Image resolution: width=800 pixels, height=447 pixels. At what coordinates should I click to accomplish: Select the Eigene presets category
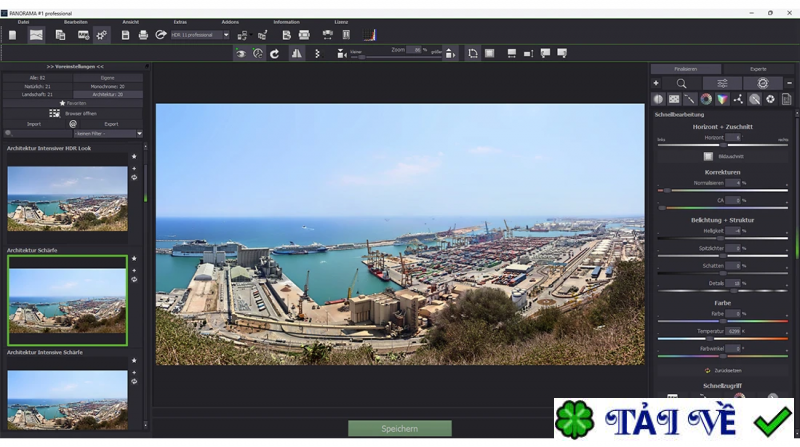pos(108,78)
